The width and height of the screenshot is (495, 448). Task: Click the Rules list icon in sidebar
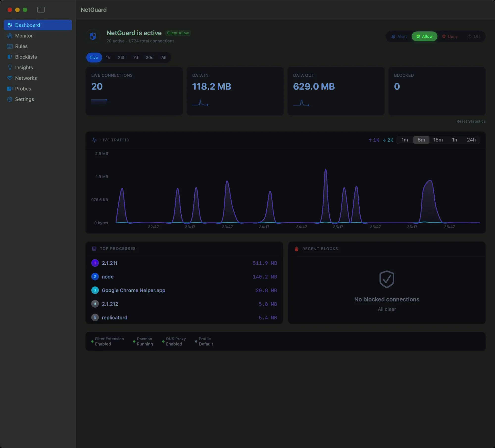[10, 46]
